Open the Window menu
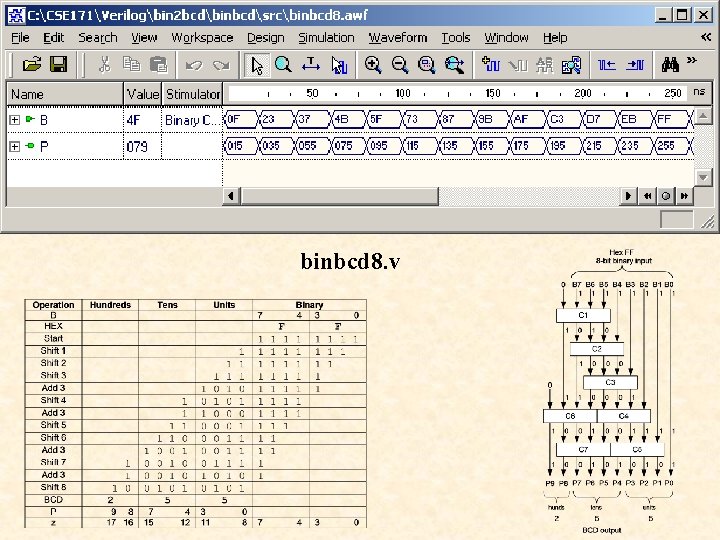 (506, 38)
